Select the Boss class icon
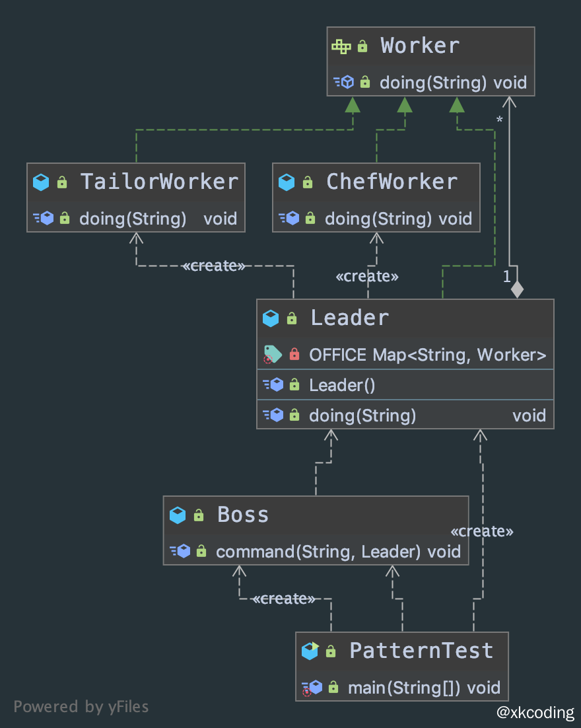 pos(178,515)
